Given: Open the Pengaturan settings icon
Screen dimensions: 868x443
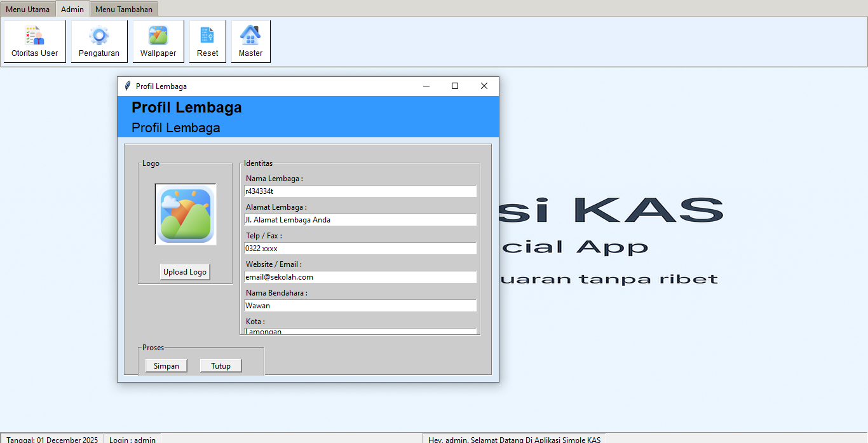Looking at the screenshot, I should pyautogui.click(x=98, y=41).
